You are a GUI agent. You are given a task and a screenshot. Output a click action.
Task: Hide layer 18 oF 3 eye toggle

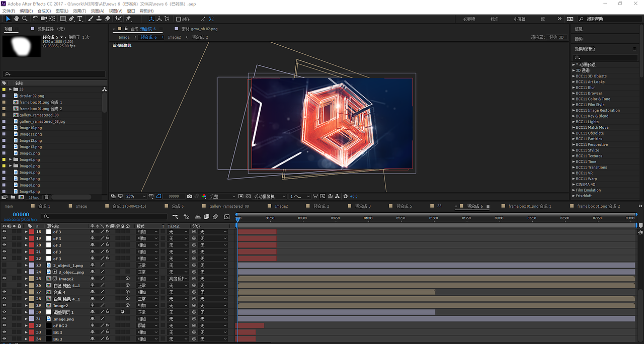(x=4, y=232)
